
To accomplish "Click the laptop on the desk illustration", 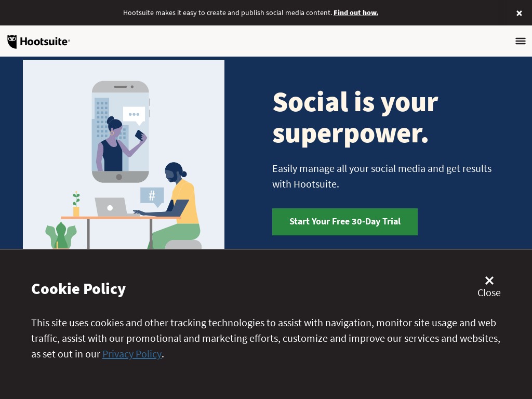I will click(112, 207).
